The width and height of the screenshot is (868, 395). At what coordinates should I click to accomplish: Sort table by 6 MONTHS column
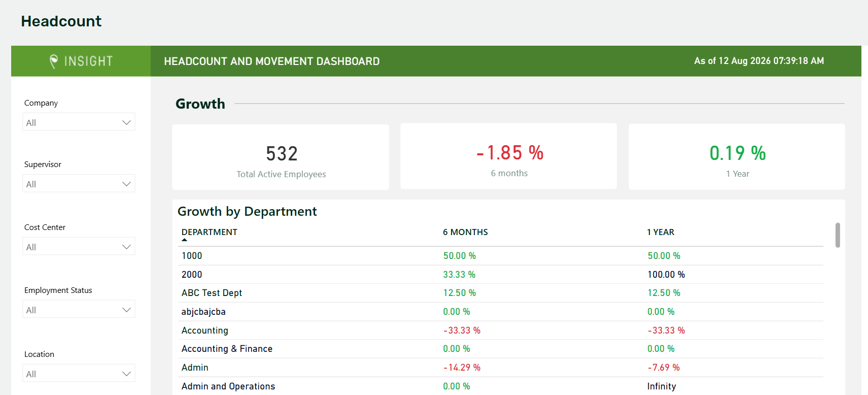[x=465, y=232]
